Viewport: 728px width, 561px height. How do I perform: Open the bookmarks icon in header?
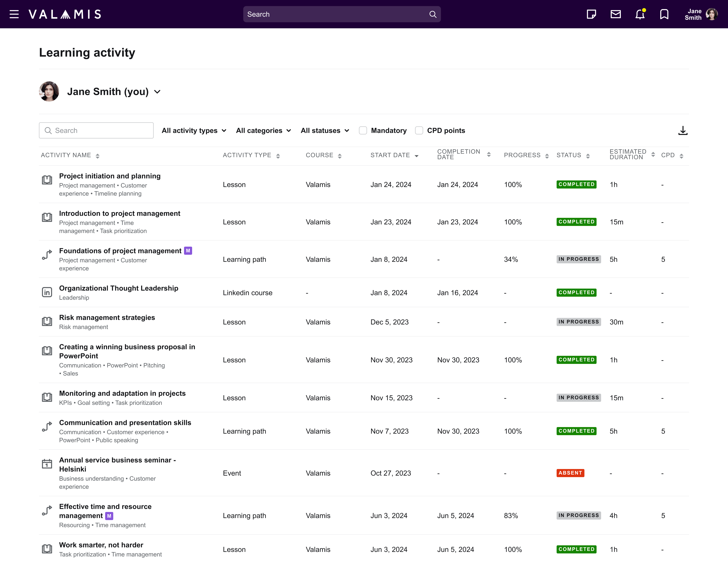[664, 14]
